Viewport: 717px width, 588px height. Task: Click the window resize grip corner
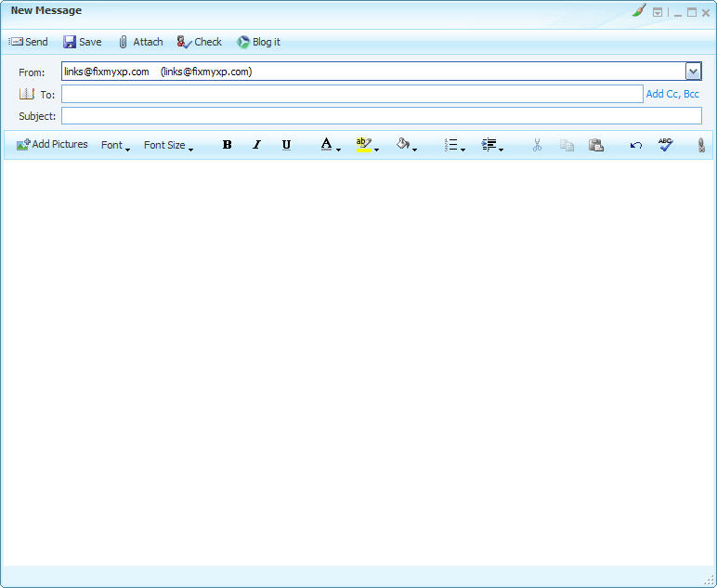pyautogui.click(x=709, y=580)
